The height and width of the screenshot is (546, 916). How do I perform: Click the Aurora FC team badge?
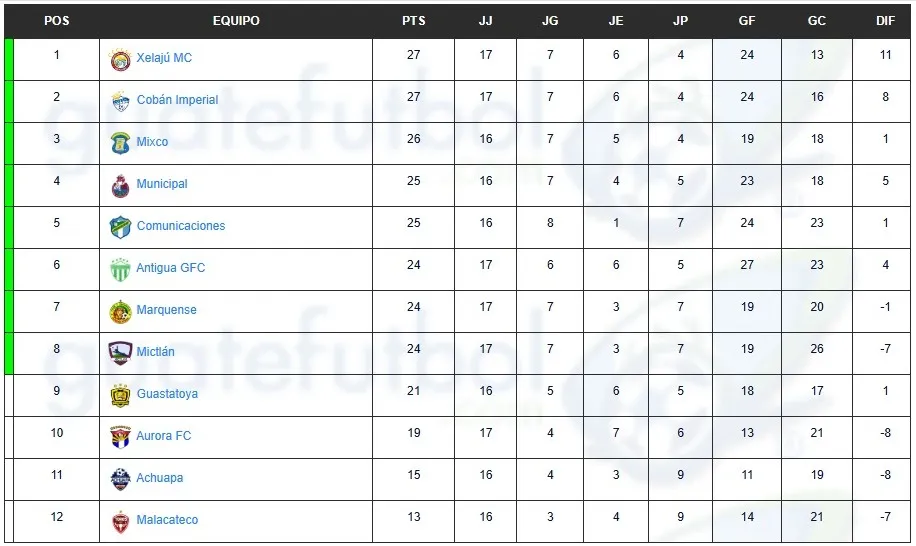[x=120, y=437]
